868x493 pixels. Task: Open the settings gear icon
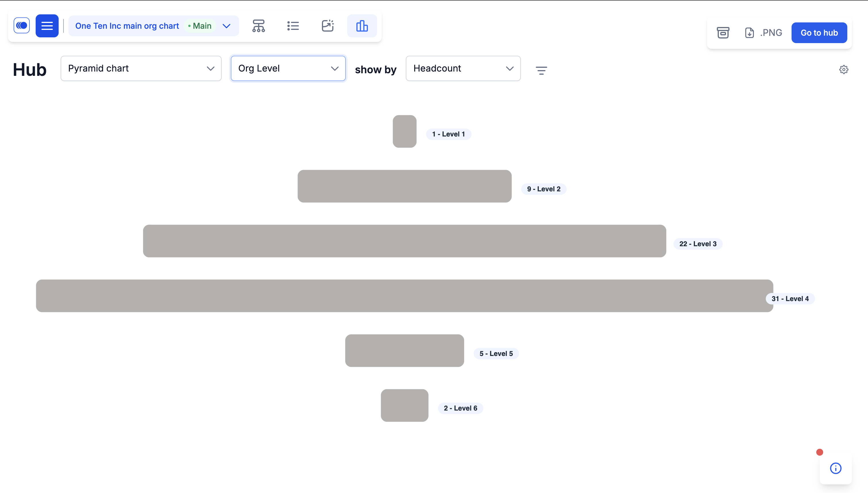point(844,70)
